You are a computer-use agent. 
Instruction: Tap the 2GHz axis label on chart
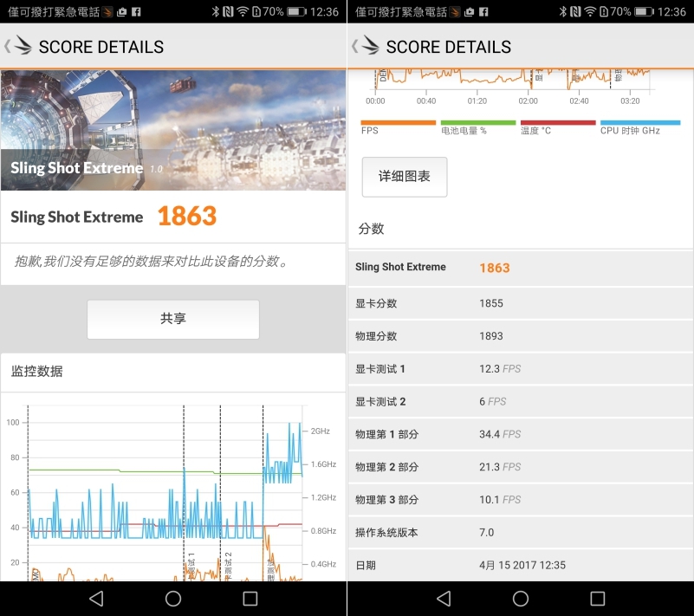pos(320,431)
